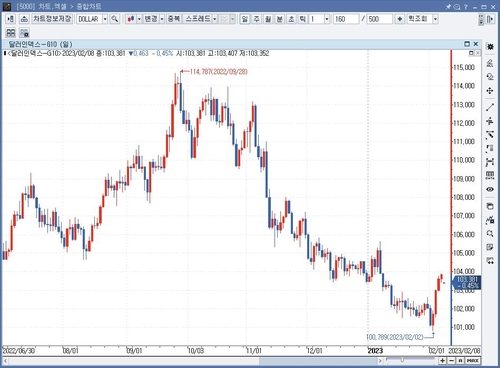This screenshot has height=368, width=500.
Task: Select the 초 second period toggle
Action: 291,19
